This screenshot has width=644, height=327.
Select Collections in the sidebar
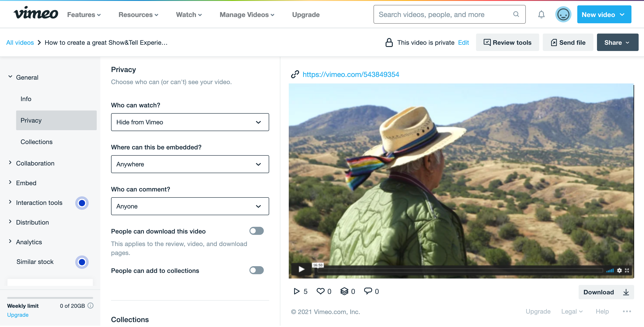coord(36,142)
